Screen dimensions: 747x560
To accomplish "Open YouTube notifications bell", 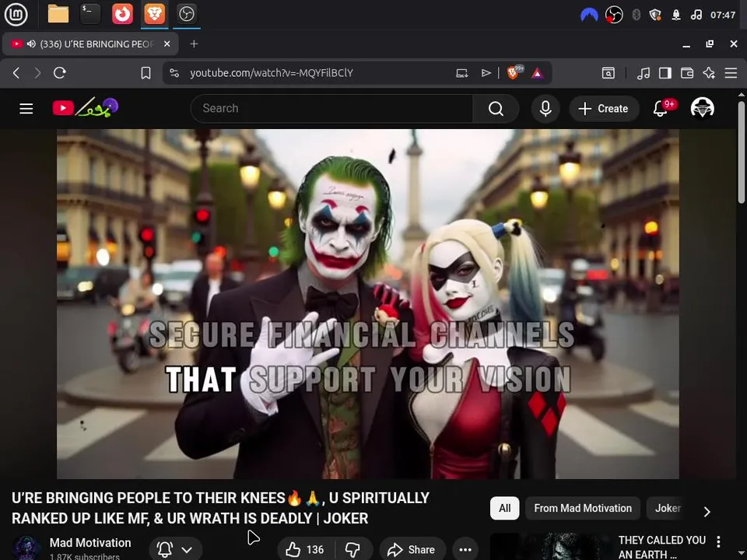I will coord(661,109).
